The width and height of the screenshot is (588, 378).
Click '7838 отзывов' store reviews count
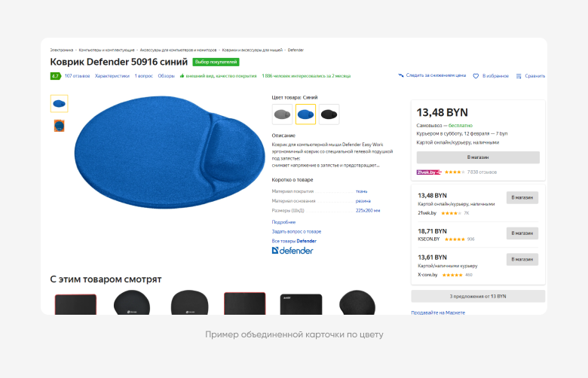click(482, 172)
